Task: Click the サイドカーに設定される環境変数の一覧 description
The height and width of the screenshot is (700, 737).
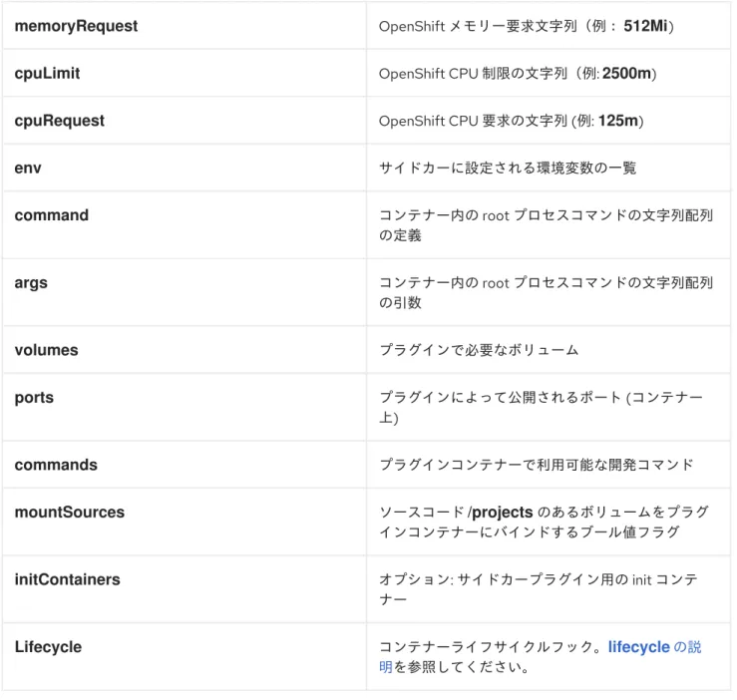Action: (x=508, y=169)
